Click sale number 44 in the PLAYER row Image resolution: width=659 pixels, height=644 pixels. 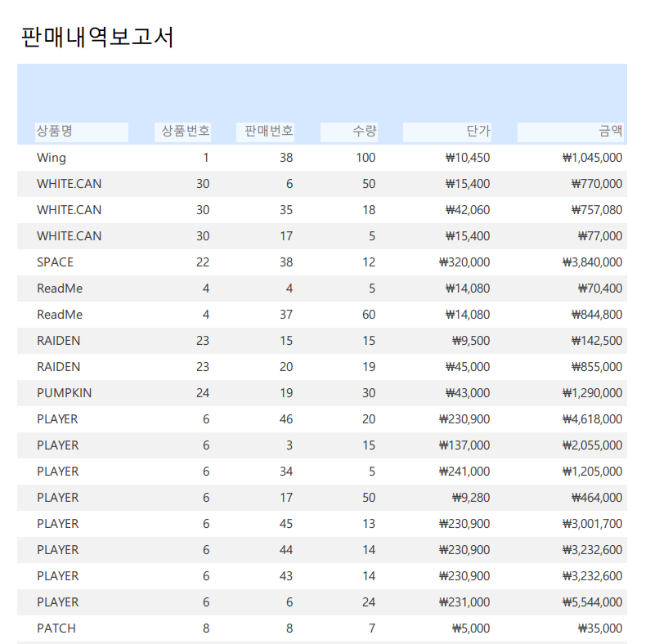click(286, 550)
